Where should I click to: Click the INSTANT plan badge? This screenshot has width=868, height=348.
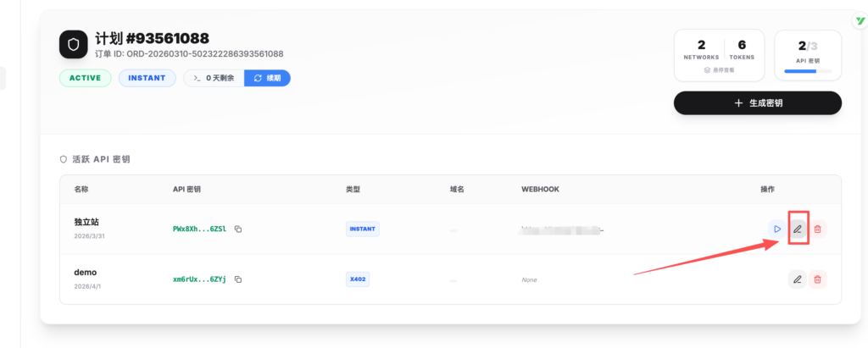pyautogui.click(x=147, y=78)
